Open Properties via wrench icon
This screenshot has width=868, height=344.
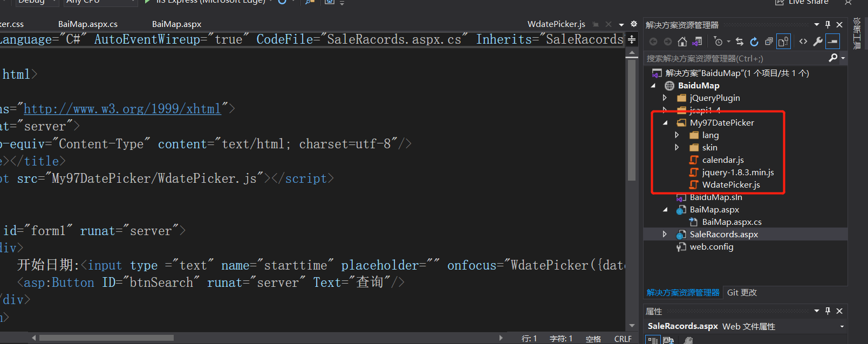coord(818,42)
